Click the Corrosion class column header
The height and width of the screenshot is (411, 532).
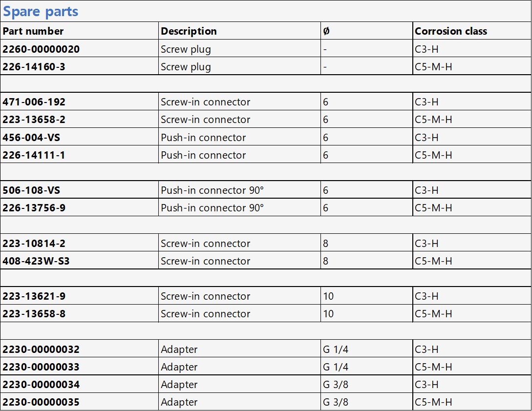click(451, 31)
